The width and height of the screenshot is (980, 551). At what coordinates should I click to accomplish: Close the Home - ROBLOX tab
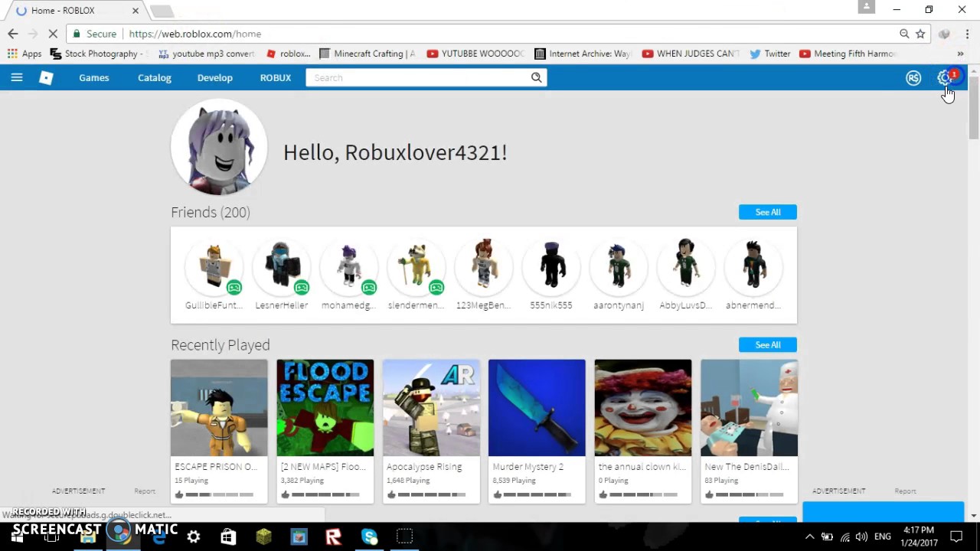(136, 11)
